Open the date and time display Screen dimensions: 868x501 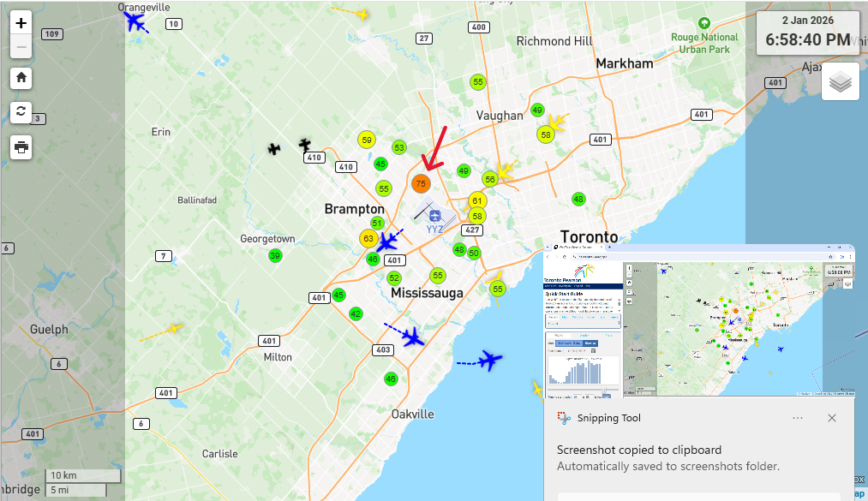[807, 32]
